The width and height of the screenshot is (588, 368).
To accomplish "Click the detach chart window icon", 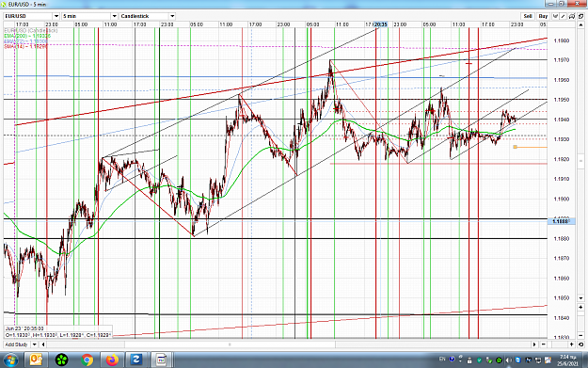I will point(580,16).
